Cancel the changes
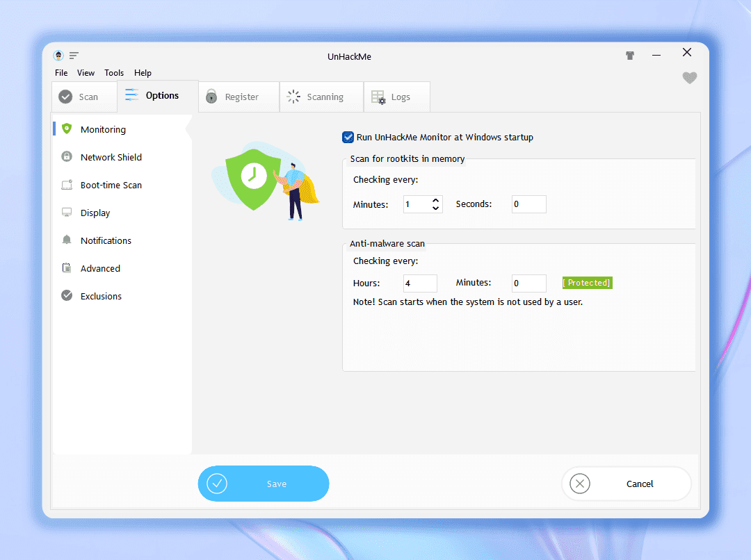 tap(627, 484)
